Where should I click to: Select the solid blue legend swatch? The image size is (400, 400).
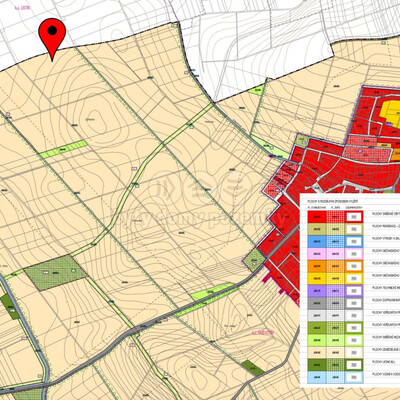point(317,241)
